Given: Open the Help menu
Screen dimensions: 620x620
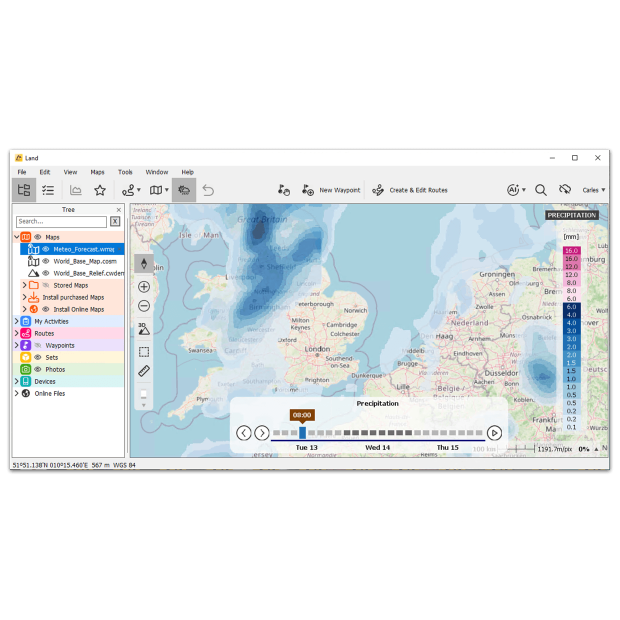Looking at the screenshot, I should pyautogui.click(x=187, y=172).
